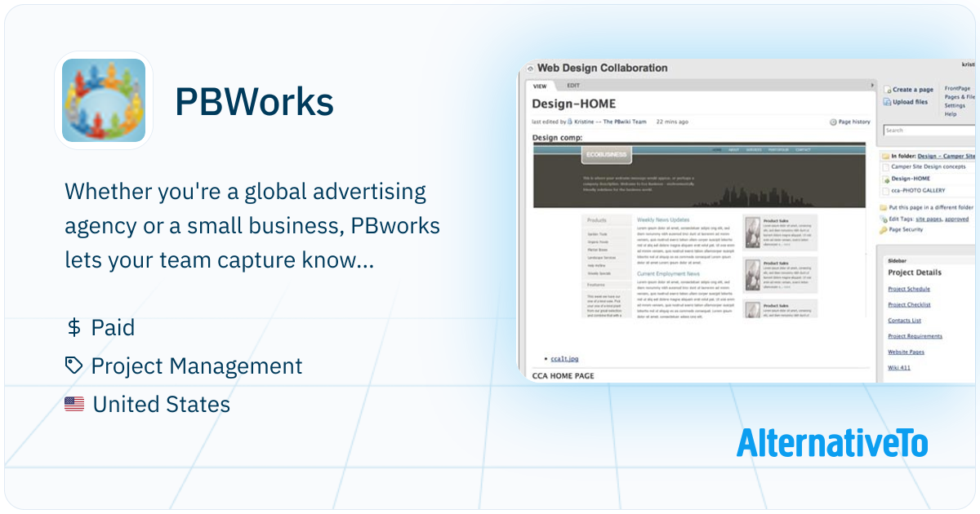Open Page Security
This screenshot has width=980, height=514.
[906, 230]
